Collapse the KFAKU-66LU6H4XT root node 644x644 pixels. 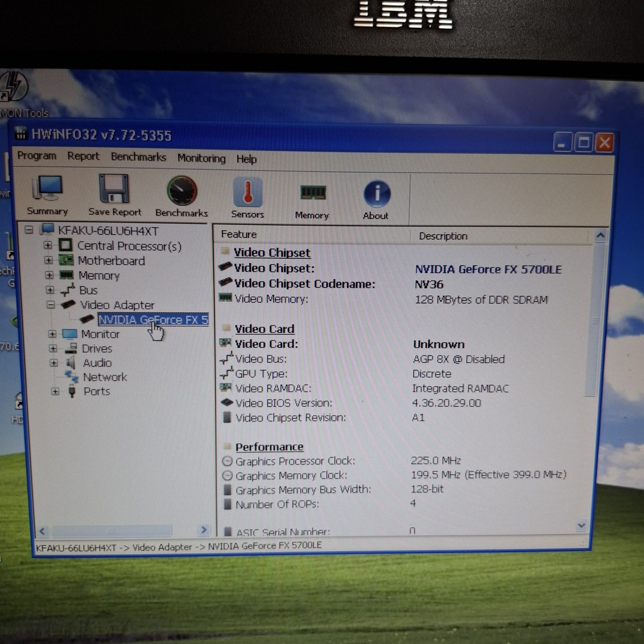tap(29, 230)
